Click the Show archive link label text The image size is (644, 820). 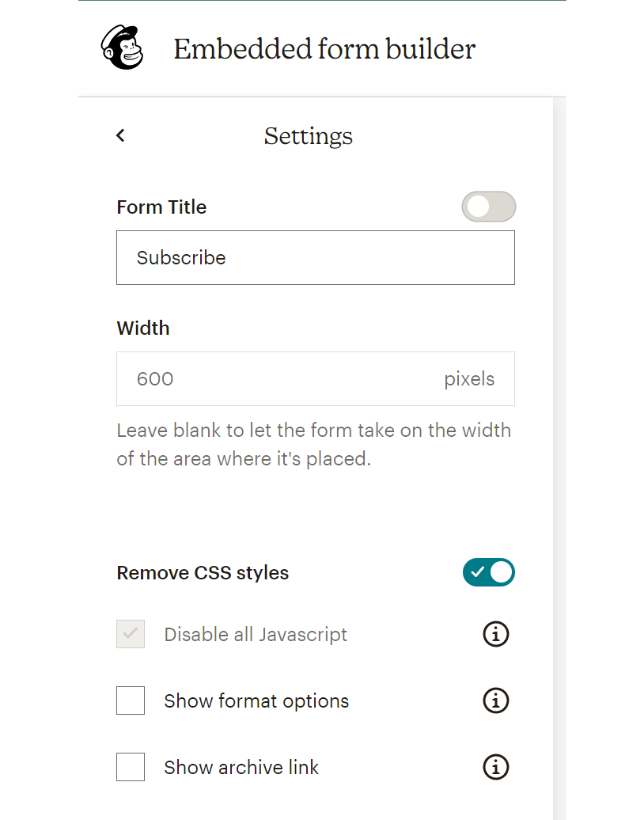click(241, 768)
